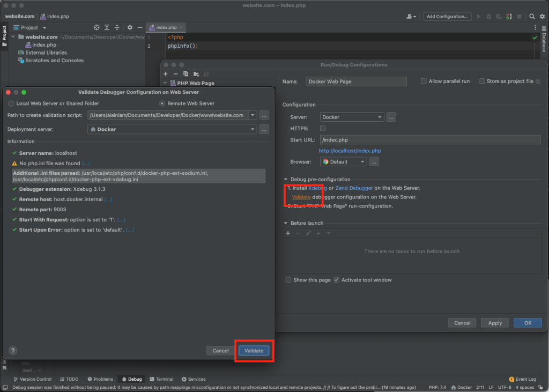The image size is (549, 392).
Task: Open Version Control tool window
Action: click(33, 379)
